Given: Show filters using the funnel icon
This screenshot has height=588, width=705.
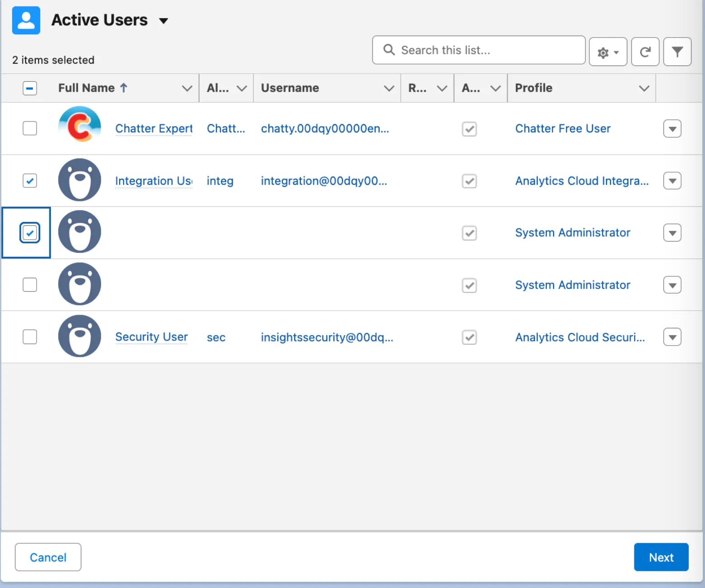Looking at the screenshot, I should 677,52.
